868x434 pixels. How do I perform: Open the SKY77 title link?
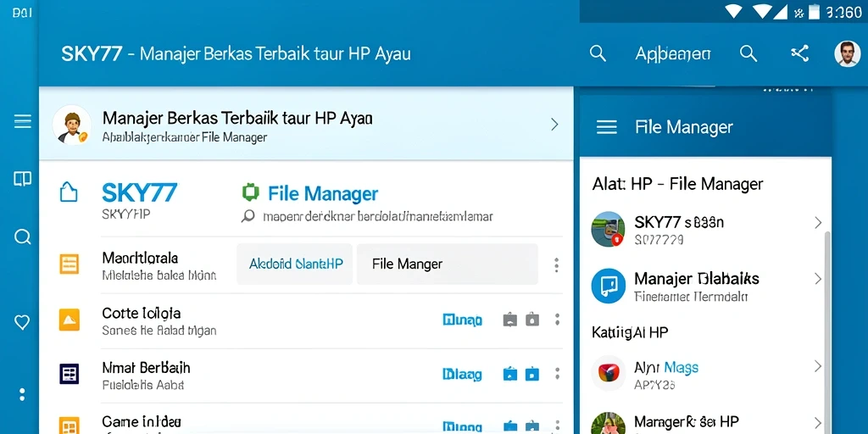point(140,192)
